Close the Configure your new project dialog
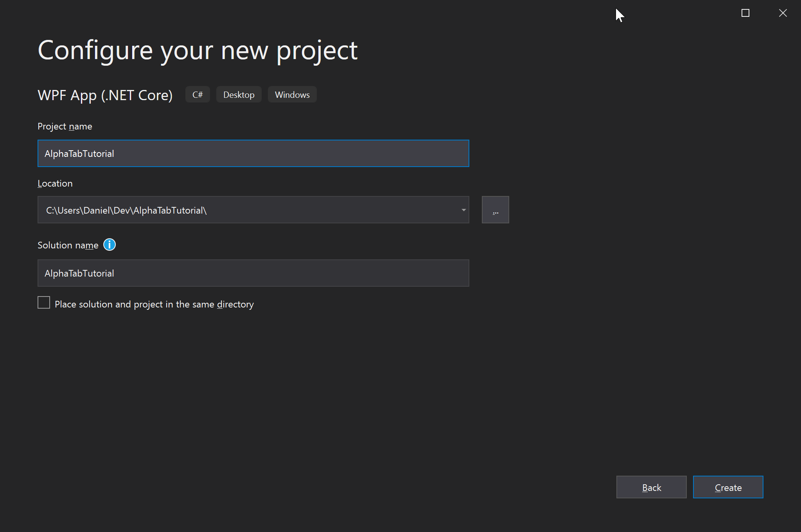The width and height of the screenshot is (801, 532). click(783, 13)
